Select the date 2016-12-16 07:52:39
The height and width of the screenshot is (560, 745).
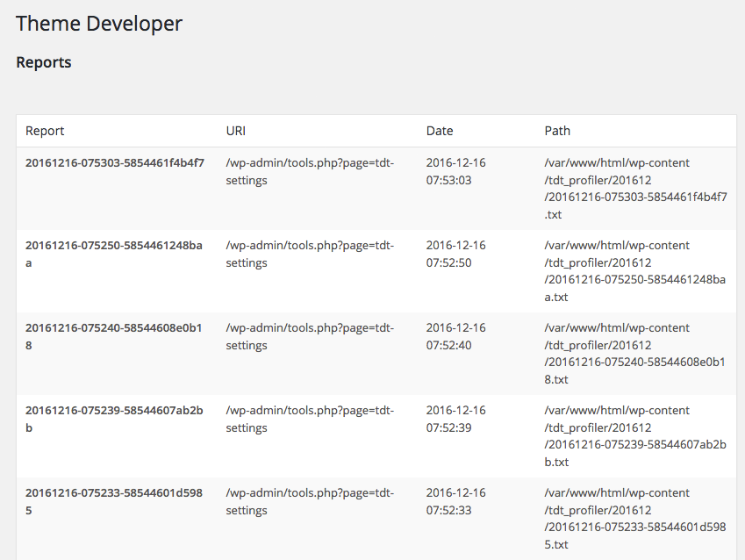coord(455,419)
